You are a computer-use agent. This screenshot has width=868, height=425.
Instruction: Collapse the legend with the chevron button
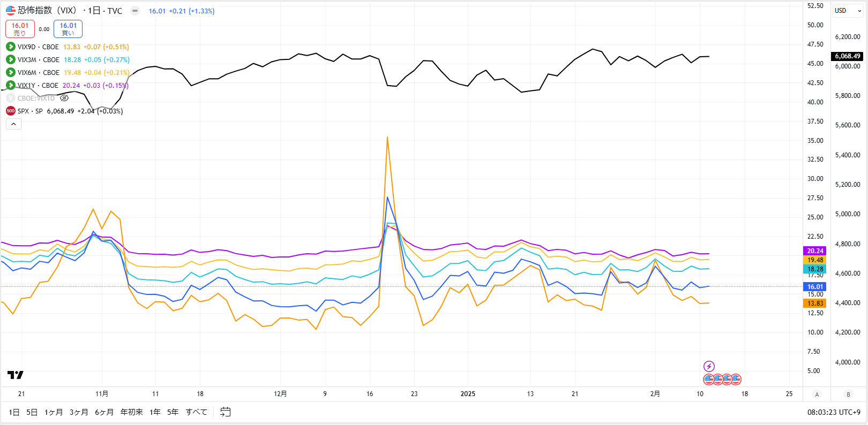pos(14,124)
